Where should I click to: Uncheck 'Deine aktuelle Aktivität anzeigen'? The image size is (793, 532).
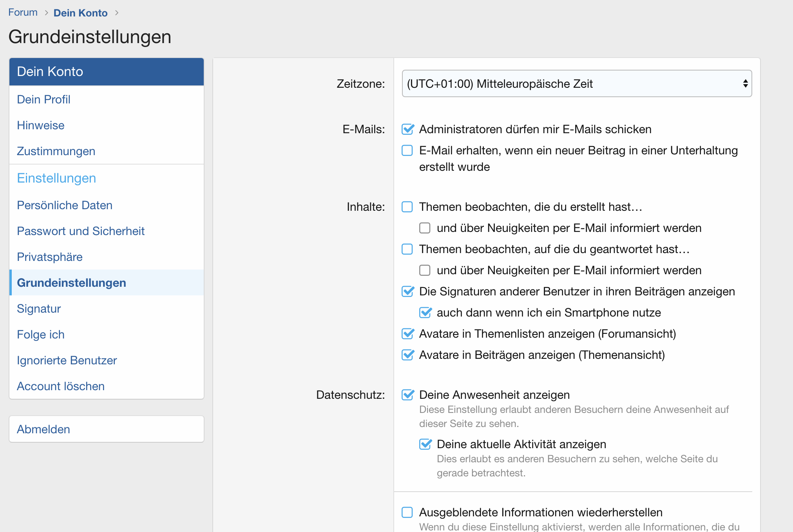(425, 444)
